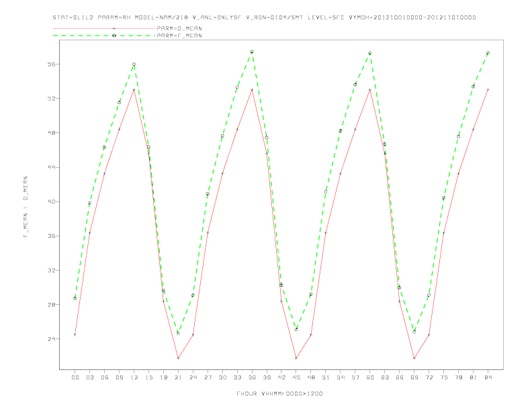Image resolution: width=532 pixels, height=411 pixels.
Task: Click the y-axis tick label 52
Action: (x=52, y=98)
